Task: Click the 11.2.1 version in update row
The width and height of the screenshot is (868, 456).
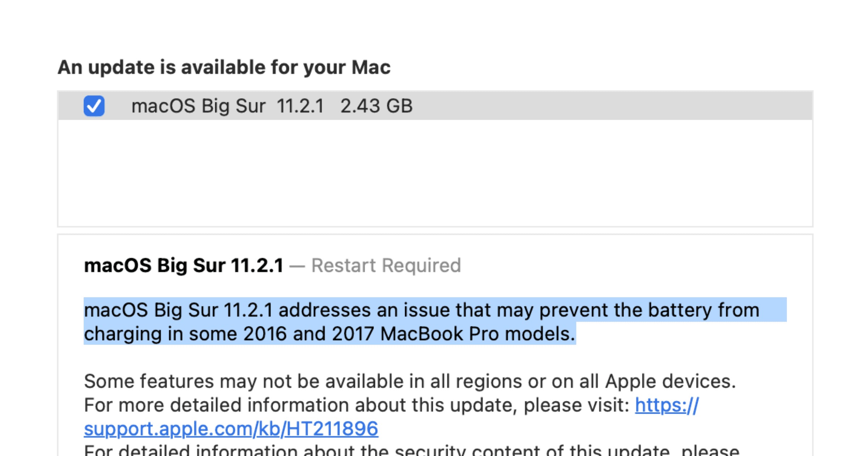Action: (x=300, y=106)
